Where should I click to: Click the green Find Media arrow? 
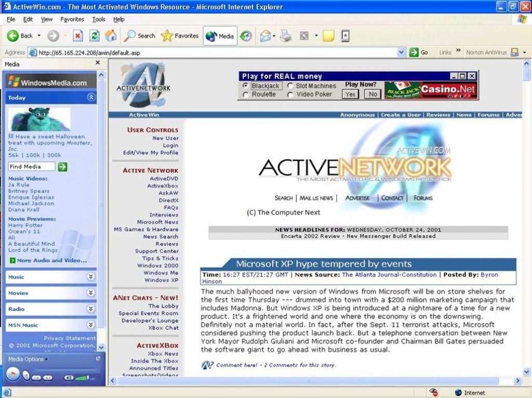(x=62, y=167)
